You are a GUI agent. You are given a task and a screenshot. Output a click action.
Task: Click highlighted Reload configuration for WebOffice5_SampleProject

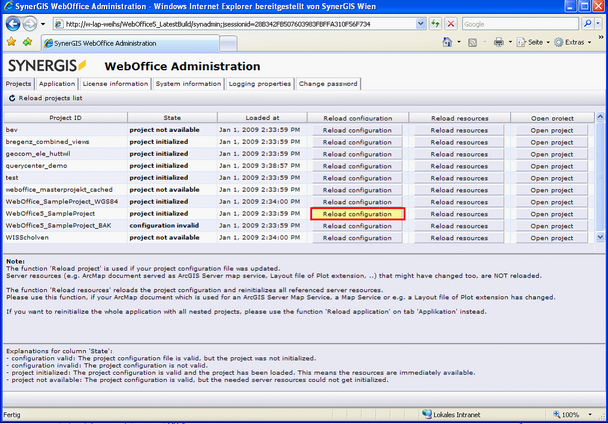[358, 214]
